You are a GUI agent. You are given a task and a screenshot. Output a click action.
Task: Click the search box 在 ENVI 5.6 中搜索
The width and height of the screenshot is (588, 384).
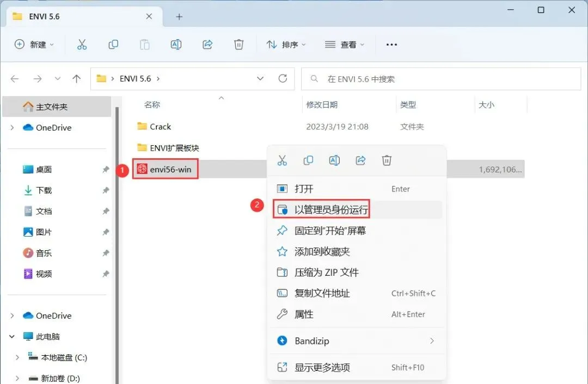441,79
